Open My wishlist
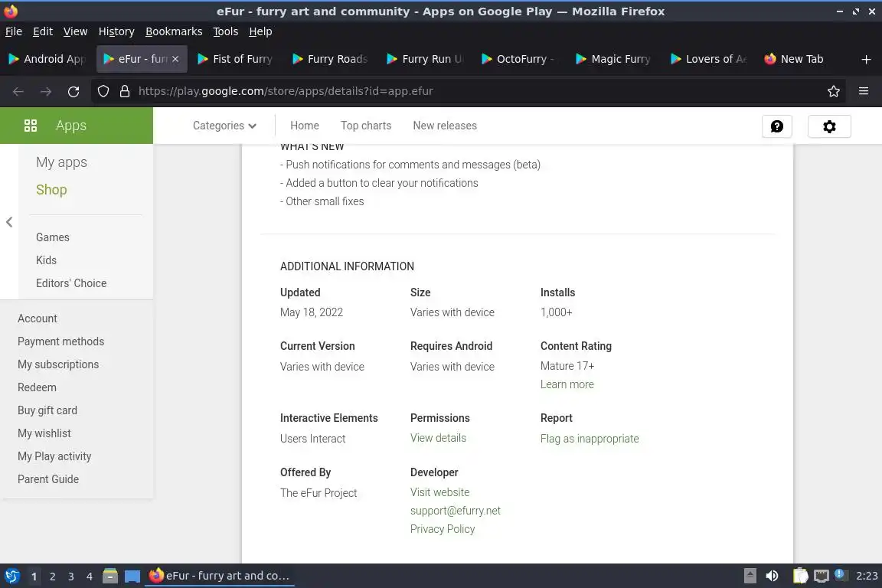 [x=44, y=433]
